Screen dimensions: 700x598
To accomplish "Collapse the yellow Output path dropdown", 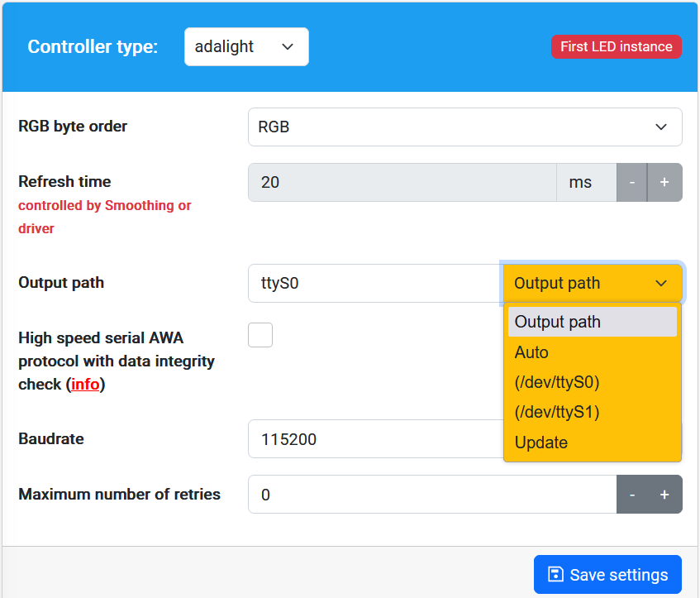I will (592, 283).
